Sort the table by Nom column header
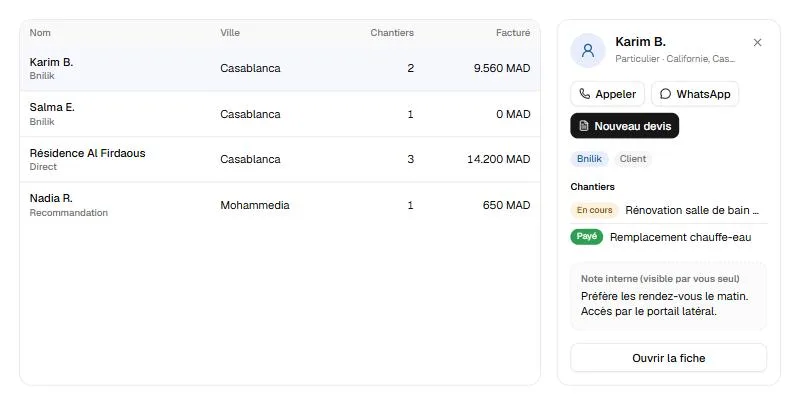The image size is (800, 400). point(40,33)
